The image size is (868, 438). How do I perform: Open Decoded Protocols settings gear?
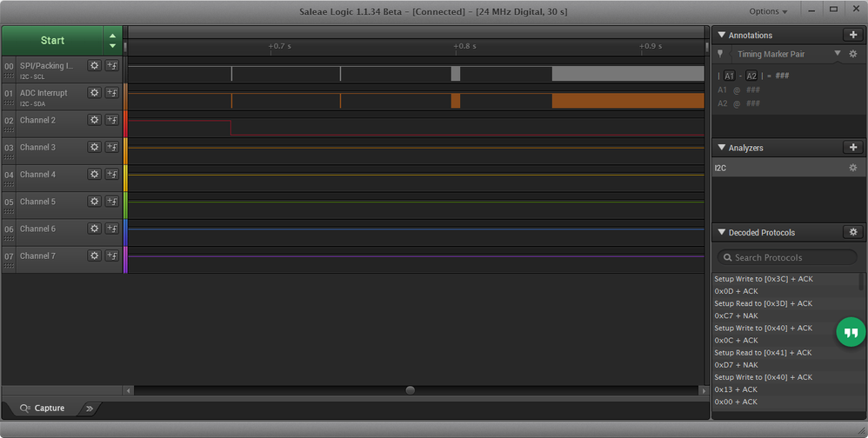tap(853, 232)
